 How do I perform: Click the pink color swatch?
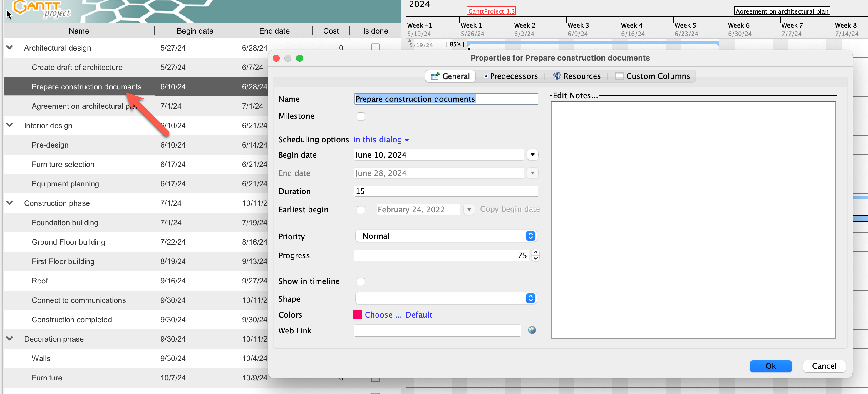point(357,314)
